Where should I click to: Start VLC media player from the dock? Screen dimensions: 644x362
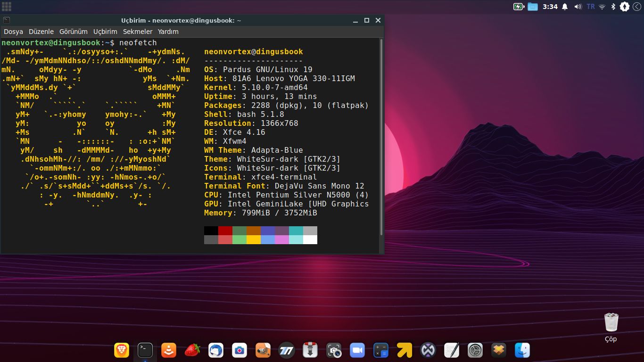pyautogui.click(x=168, y=351)
